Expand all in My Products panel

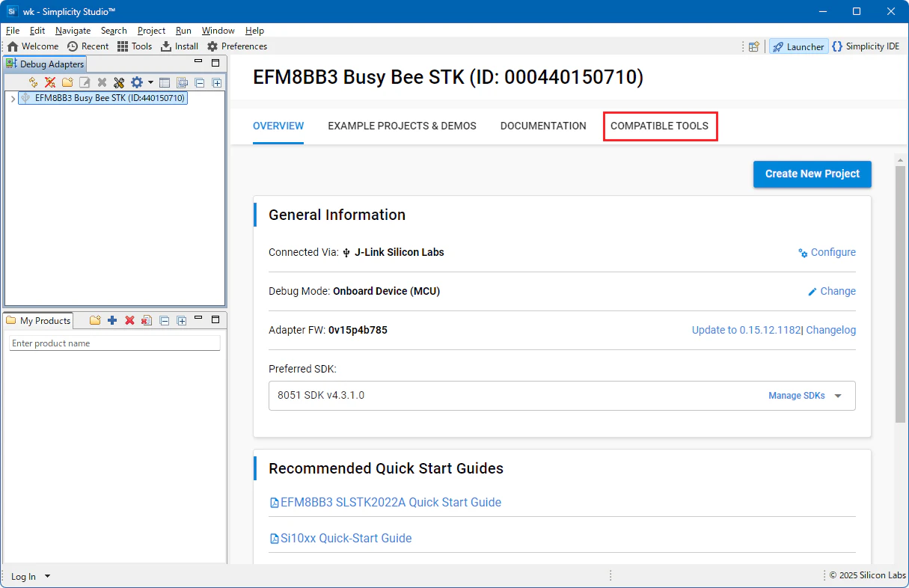click(181, 320)
